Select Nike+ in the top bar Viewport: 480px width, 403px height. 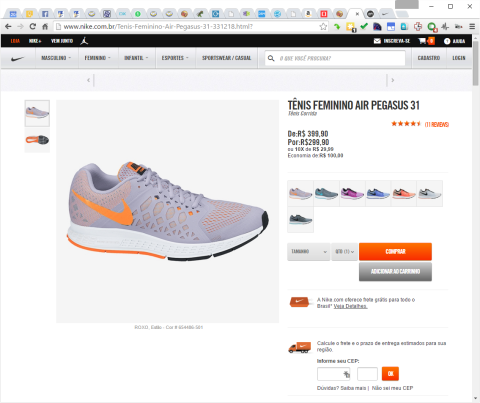click(x=35, y=41)
